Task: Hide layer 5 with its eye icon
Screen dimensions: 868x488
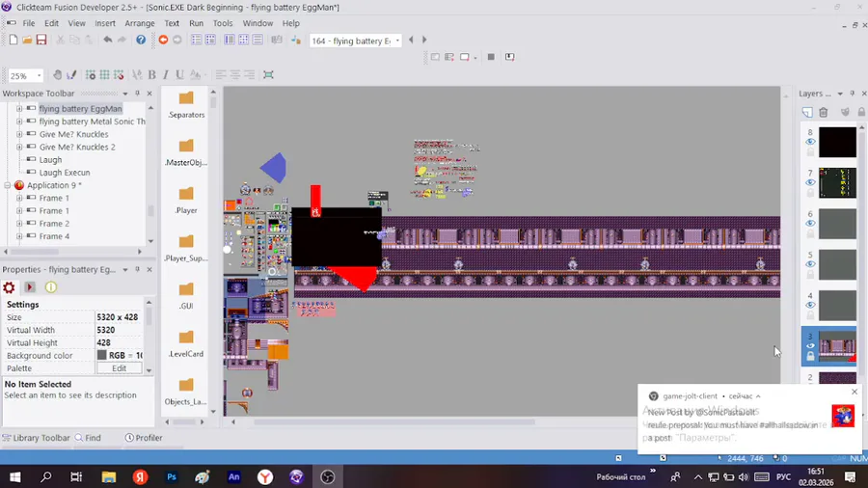Action: pos(810,264)
